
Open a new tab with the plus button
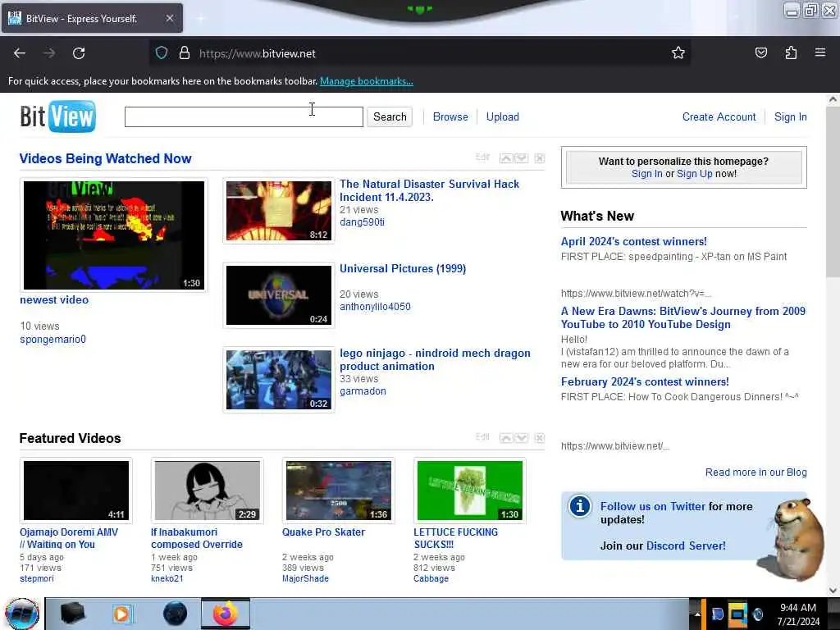(x=200, y=18)
